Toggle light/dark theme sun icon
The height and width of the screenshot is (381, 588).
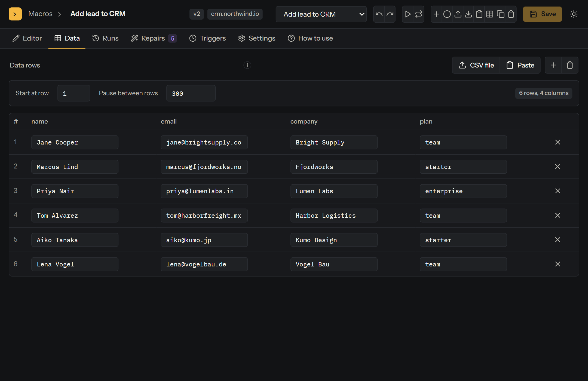point(574,14)
